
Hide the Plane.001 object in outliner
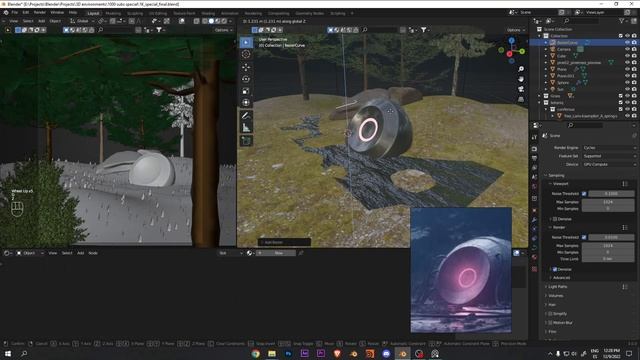627,76
